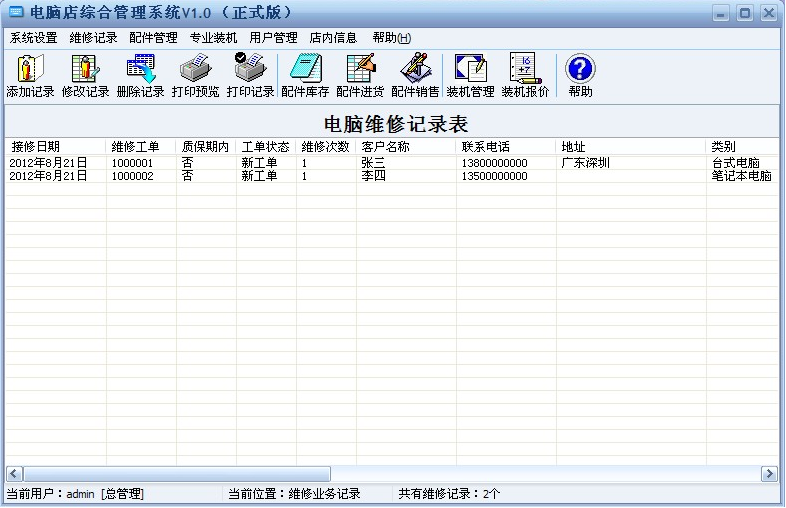This screenshot has height=508, width=786.
Task: Click phone number 13500000000
Action: click(494, 176)
